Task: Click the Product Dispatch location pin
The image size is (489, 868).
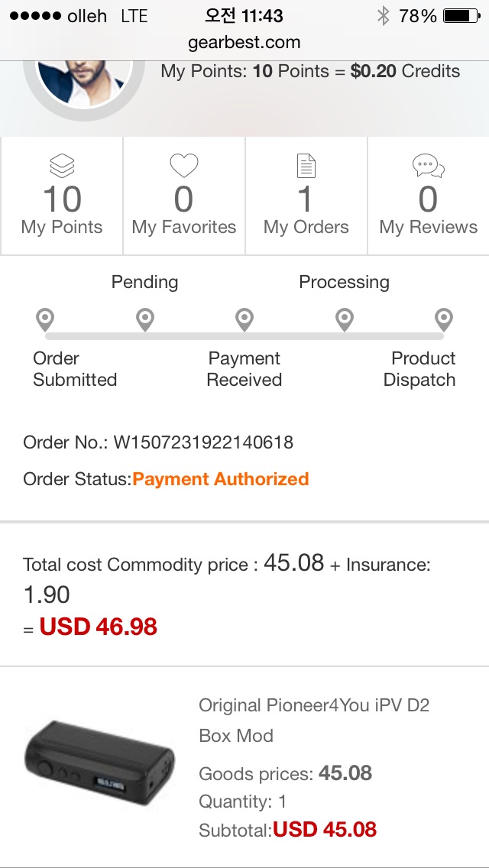Action: [x=444, y=319]
